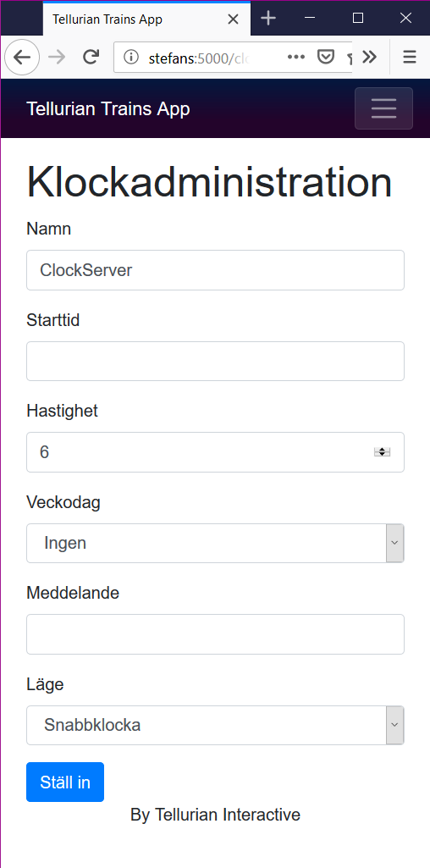Expand the Läge dropdown showing Snabbklocka

pyautogui.click(x=215, y=725)
